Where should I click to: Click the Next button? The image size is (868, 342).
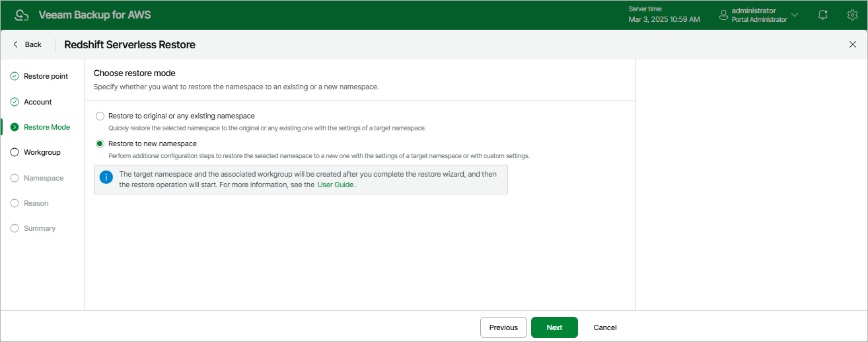pos(554,327)
